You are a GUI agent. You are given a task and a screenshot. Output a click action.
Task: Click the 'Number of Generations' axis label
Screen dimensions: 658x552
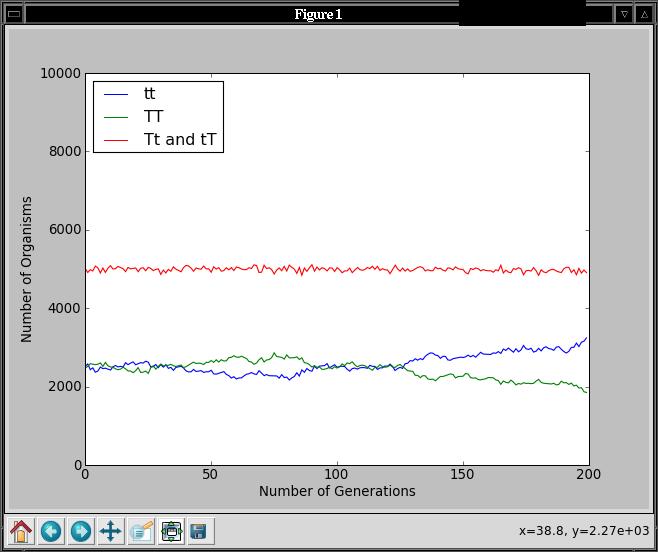(337, 491)
